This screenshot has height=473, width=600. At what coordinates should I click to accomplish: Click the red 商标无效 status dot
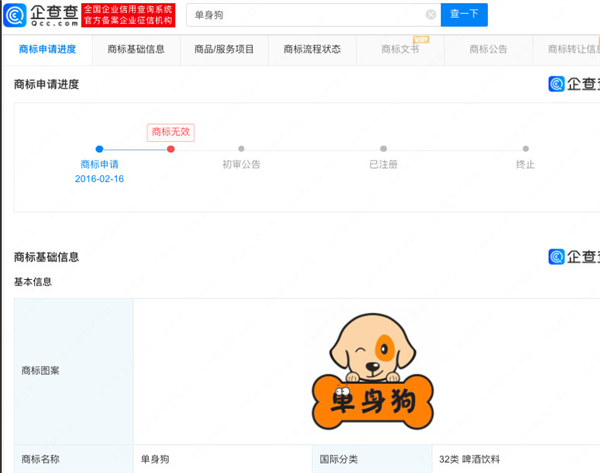coord(171,149)
